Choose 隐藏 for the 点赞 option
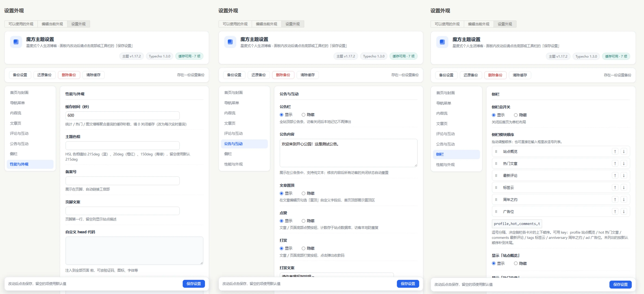The width and height of the screenshot is (644, 294). 303,221
